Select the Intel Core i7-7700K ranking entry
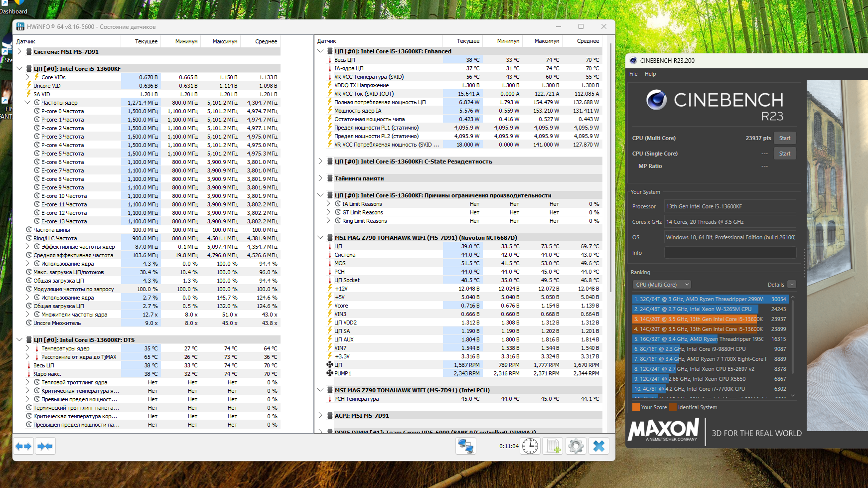This screenshot has width=868, height=488. coord(710,389)
